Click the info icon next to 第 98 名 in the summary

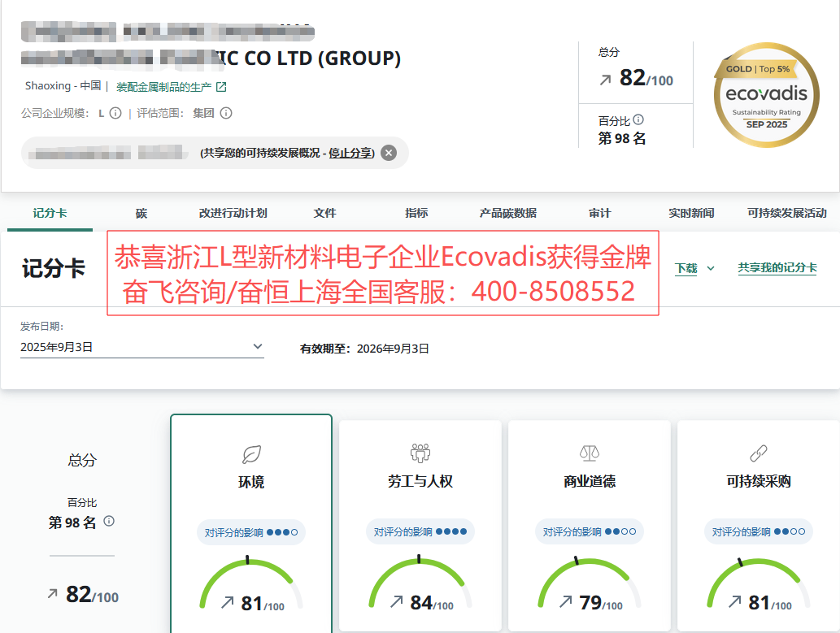point(109,521)
